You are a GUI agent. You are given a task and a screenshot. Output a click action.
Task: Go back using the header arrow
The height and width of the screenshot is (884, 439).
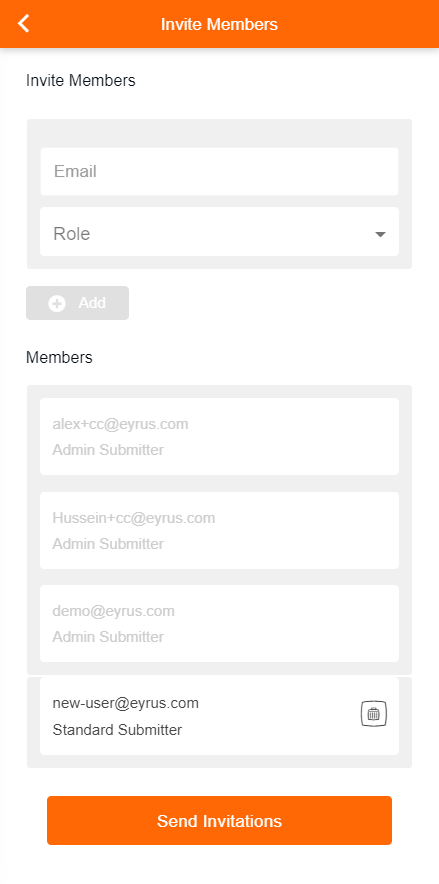(23, 24)
